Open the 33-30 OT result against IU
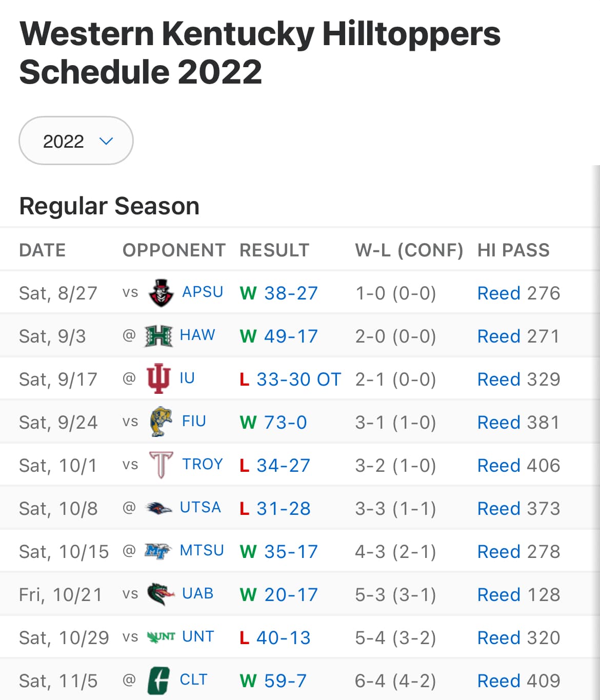 pos(298,379)
